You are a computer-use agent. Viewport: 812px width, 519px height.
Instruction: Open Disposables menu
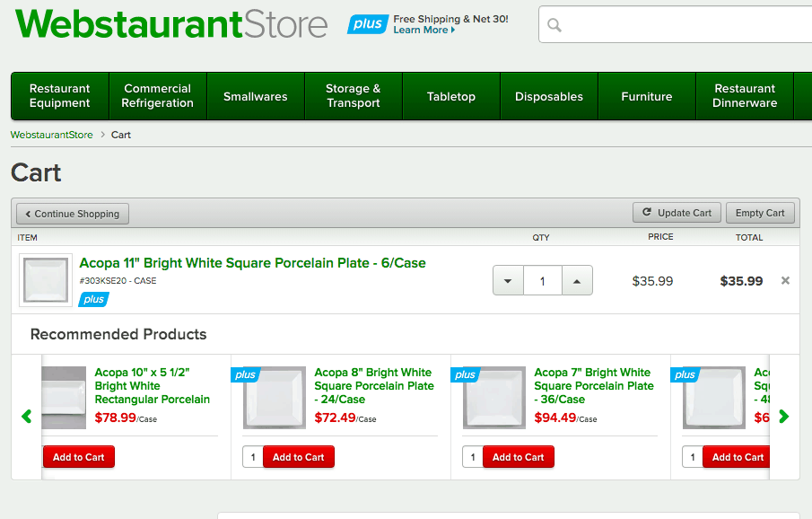coord(549,96)
